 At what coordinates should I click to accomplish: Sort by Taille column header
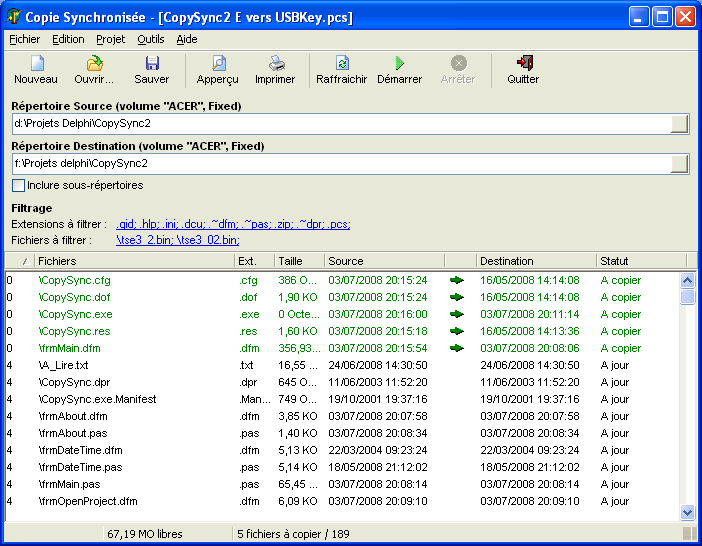tap(299, 261)
